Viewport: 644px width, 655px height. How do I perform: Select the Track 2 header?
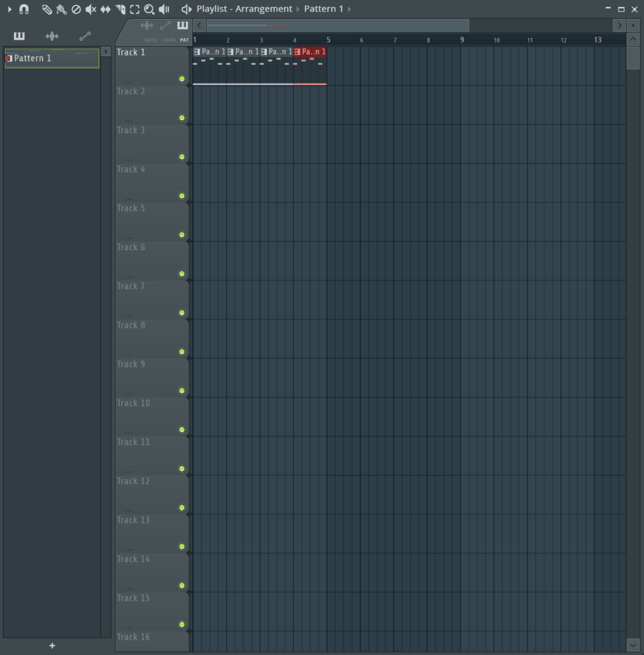click(x=152, y=105)
